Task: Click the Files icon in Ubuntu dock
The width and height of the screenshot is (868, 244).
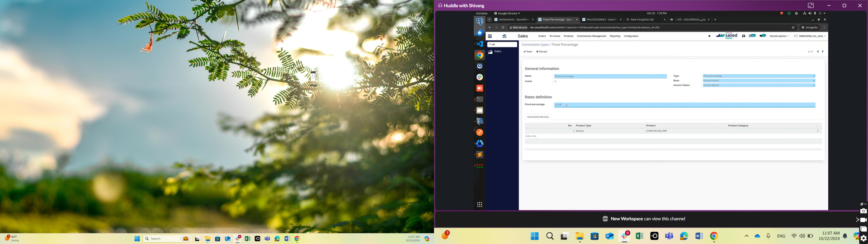Action: point(480,110)
